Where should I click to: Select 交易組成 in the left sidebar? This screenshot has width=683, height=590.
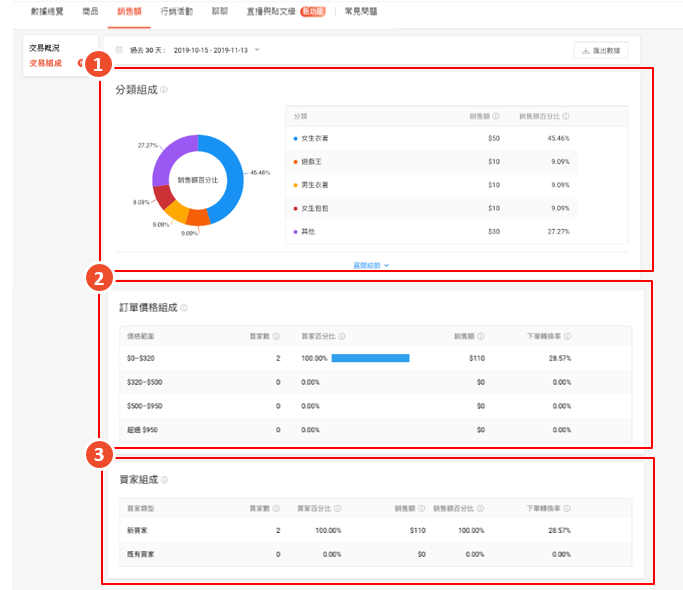click(45, 63)
